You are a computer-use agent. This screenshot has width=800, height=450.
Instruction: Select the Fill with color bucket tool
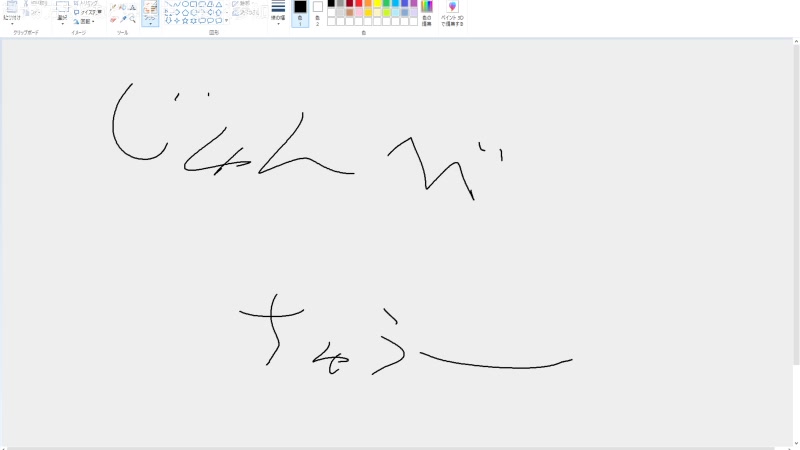(x=122, y=7)
